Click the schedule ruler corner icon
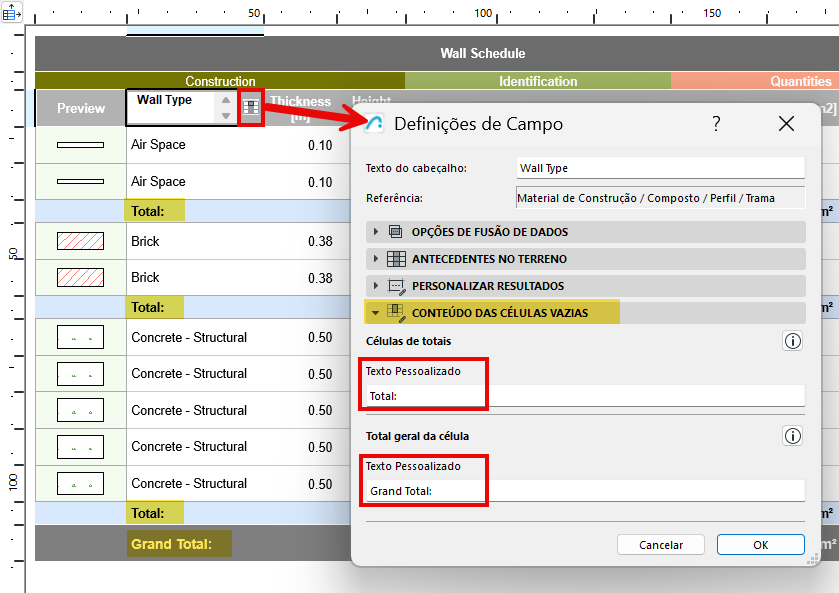This screenshot has height=593, width=839. point(12,12)
